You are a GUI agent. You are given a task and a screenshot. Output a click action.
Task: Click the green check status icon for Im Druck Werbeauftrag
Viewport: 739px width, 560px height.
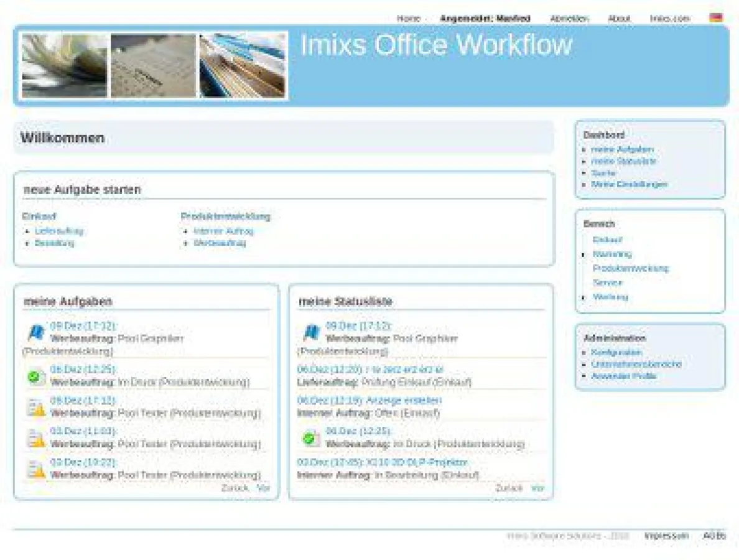pyautogui.click(x=36, y=375)
